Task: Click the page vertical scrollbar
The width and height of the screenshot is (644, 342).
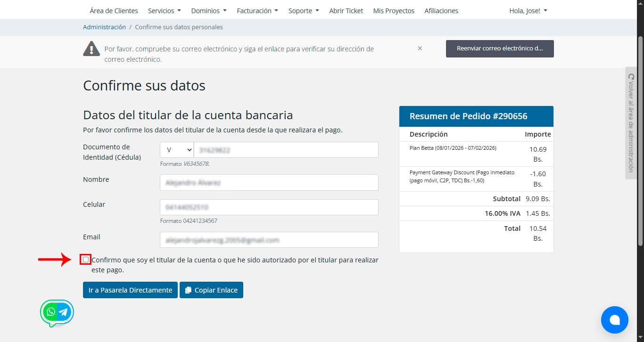Action: click(x=640, y=141)
